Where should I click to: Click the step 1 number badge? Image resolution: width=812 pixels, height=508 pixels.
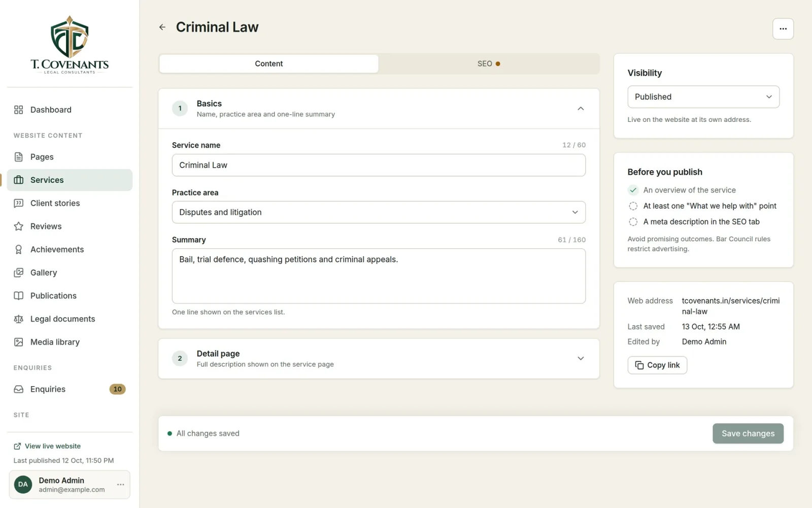(180, 108)
